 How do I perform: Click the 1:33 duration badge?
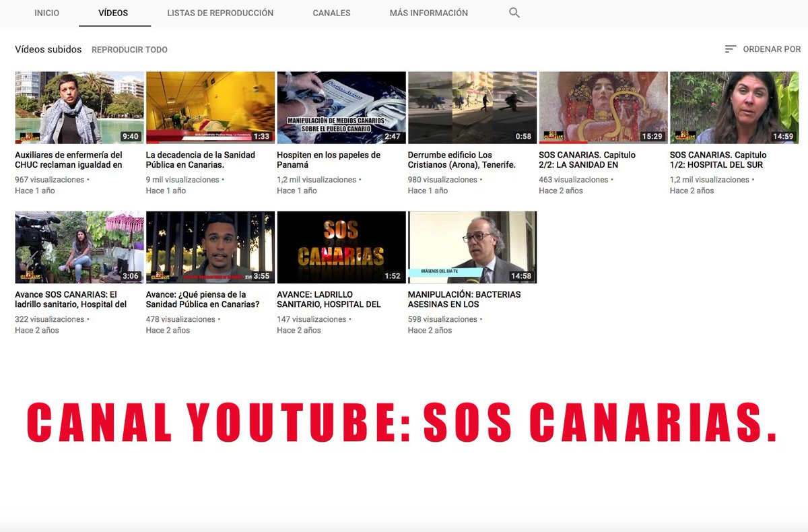(261, 137)
